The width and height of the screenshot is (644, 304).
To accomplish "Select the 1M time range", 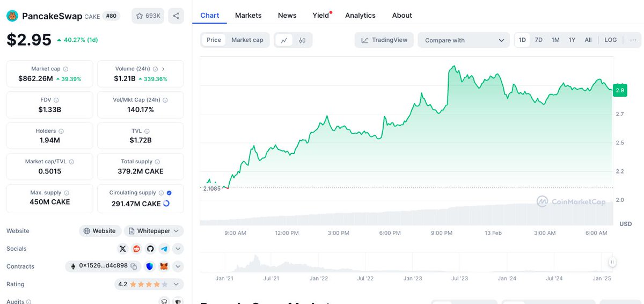I will 555,40.
